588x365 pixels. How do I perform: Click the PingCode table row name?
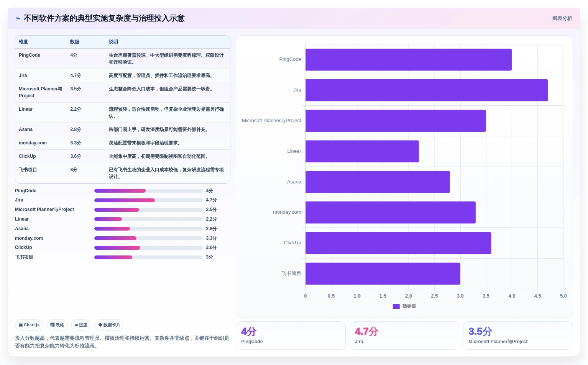(30, 55)
